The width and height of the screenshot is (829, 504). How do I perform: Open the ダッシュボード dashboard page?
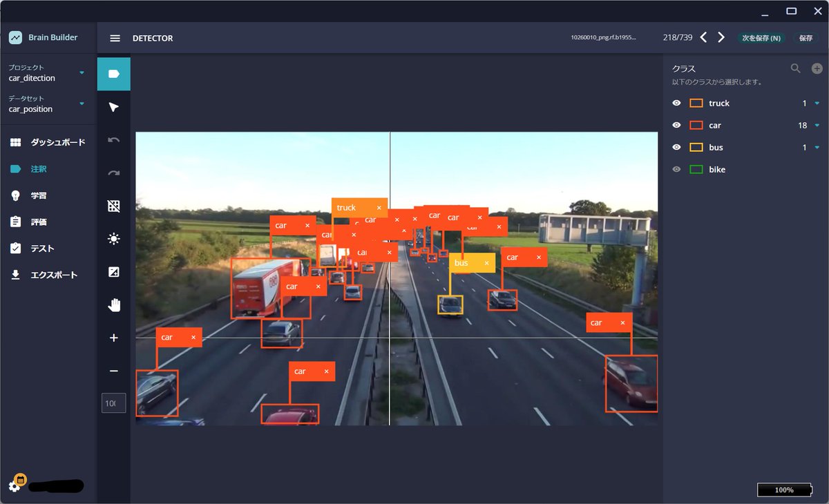(48, 142)
